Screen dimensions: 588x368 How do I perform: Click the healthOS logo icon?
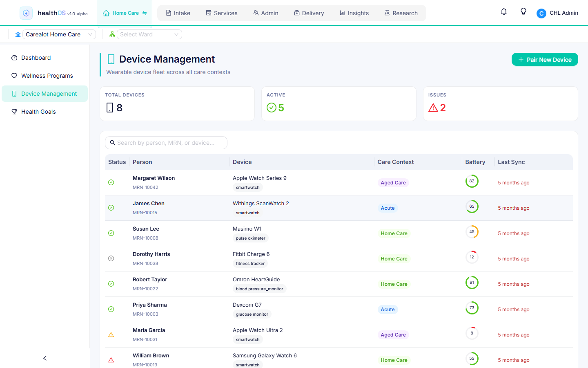coord(26,13)
